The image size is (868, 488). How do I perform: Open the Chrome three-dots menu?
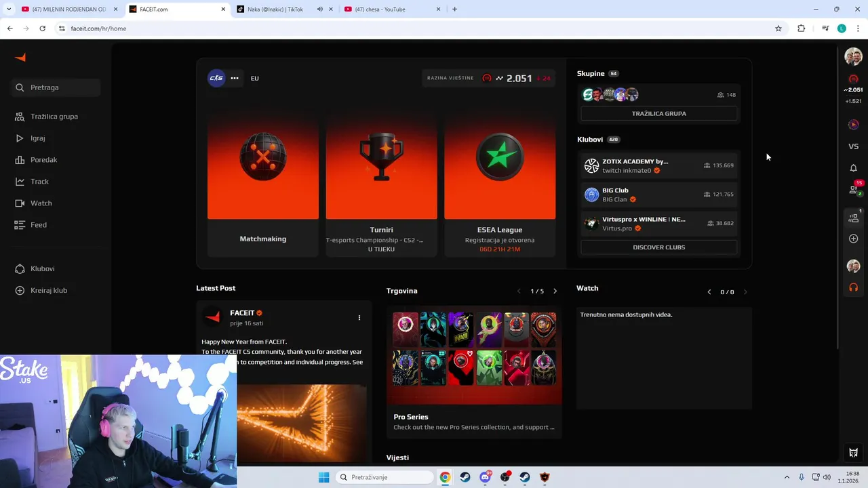[x=858, y=28]
